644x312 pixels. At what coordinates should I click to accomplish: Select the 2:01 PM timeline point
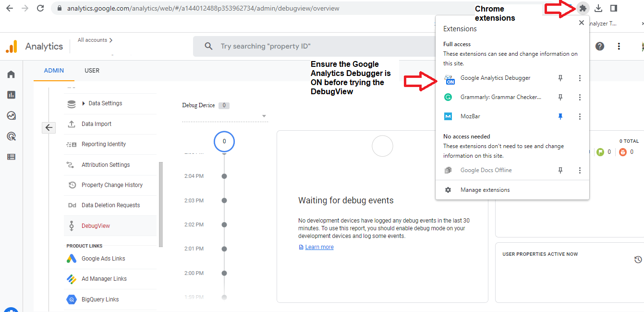click(224, 249)
